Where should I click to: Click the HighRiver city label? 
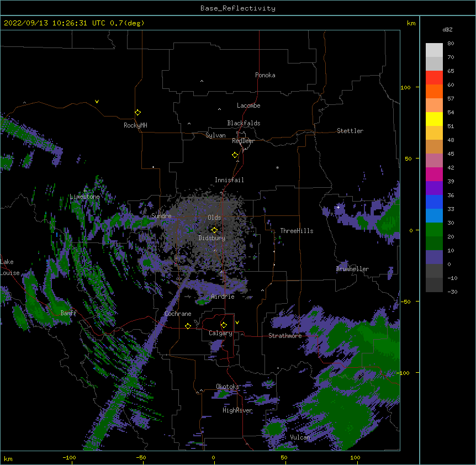(x=237, y=410)
